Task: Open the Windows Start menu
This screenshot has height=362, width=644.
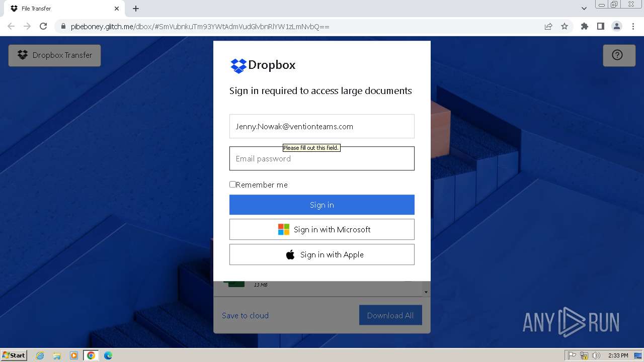Action: 14,355
